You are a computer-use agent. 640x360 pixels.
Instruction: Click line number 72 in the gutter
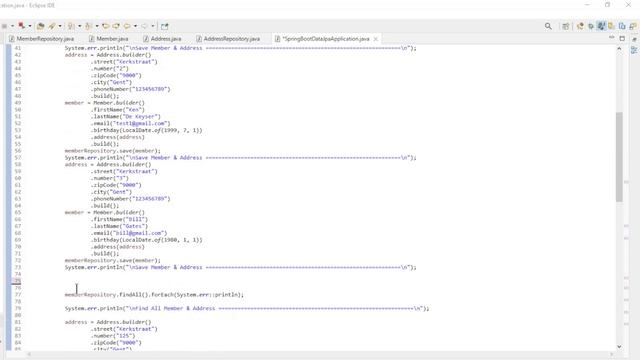18,260
